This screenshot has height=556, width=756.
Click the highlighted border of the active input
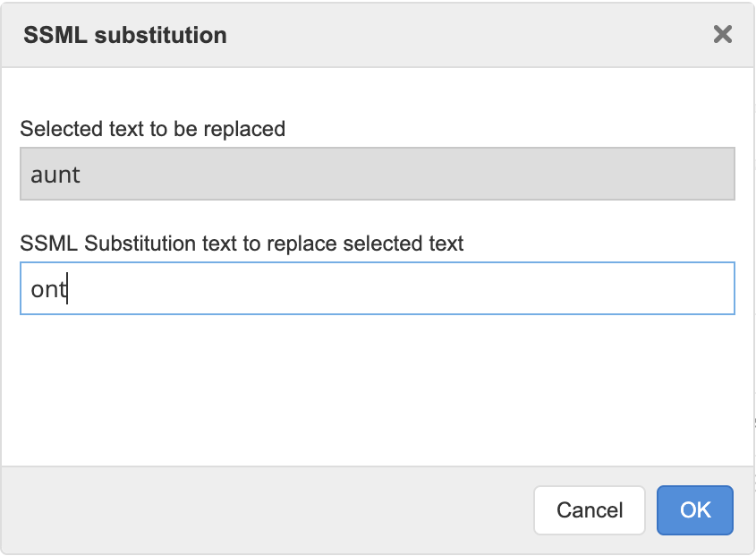point(378,266)
